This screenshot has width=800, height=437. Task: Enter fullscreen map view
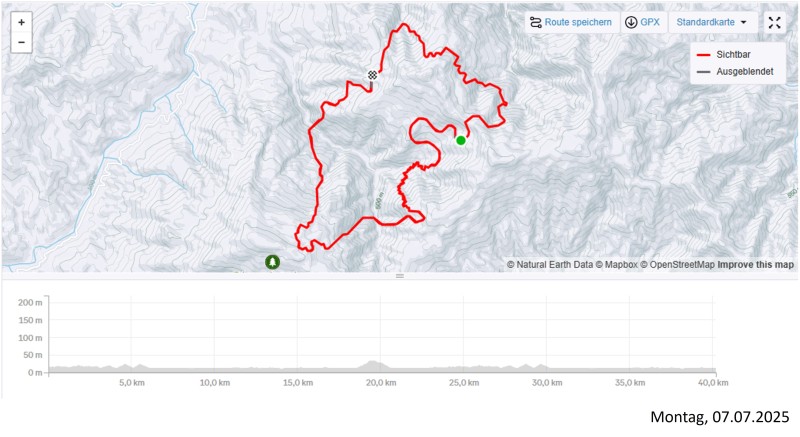(x=775, y=22)
